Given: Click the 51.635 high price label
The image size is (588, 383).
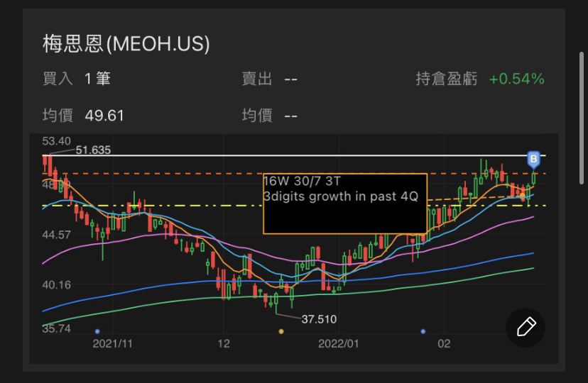Looking at the screenshot, I should click(93, 150).
